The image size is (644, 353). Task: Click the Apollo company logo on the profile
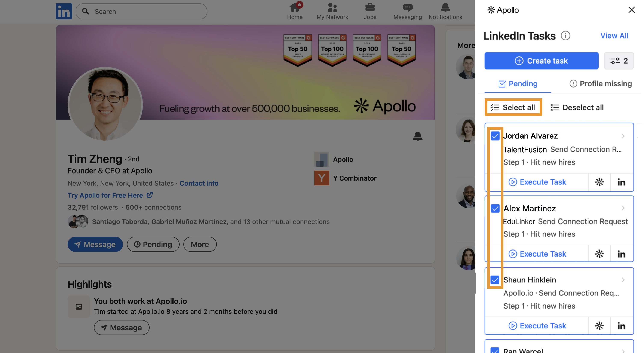point(322,159)
